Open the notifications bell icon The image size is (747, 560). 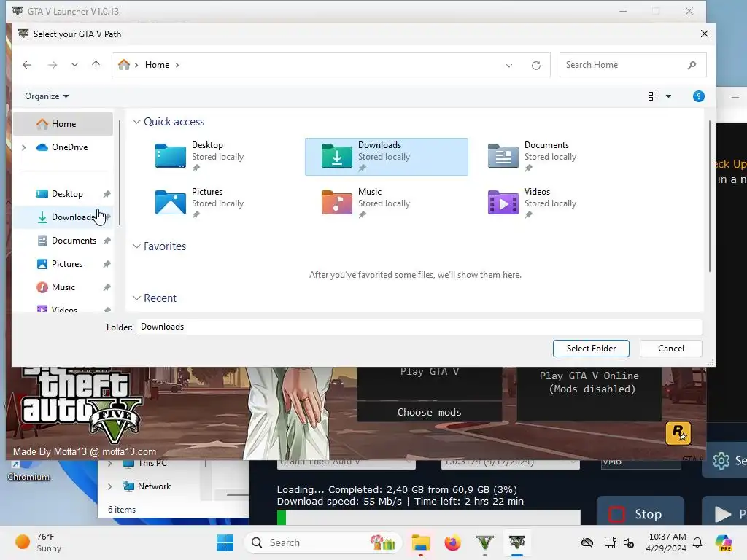click(697, 542)
